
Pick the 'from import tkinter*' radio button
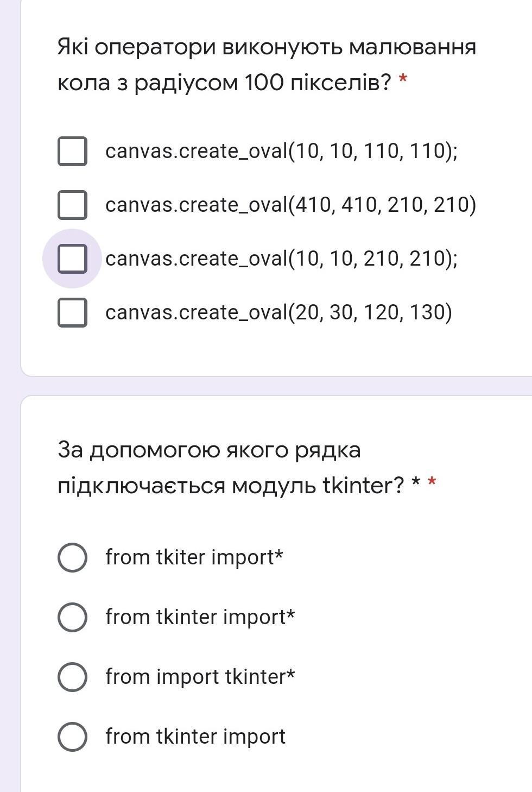point(72,677)
